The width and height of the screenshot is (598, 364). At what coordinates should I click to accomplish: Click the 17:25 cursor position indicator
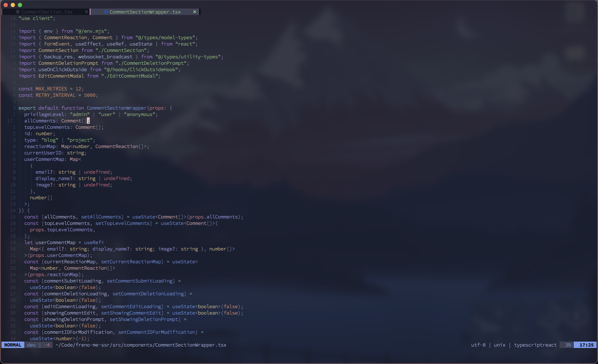point(586,345)
